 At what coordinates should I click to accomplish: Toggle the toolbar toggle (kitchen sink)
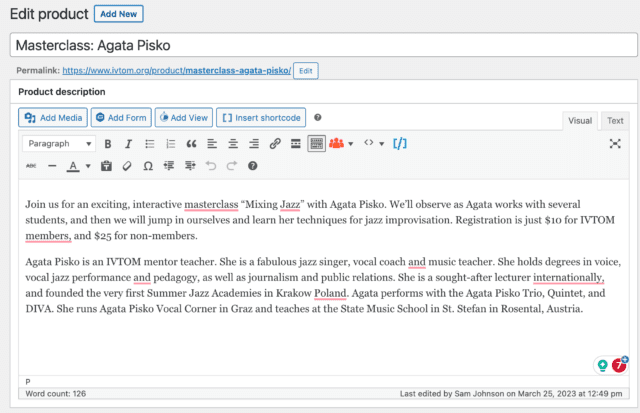(x=316, y=144)
